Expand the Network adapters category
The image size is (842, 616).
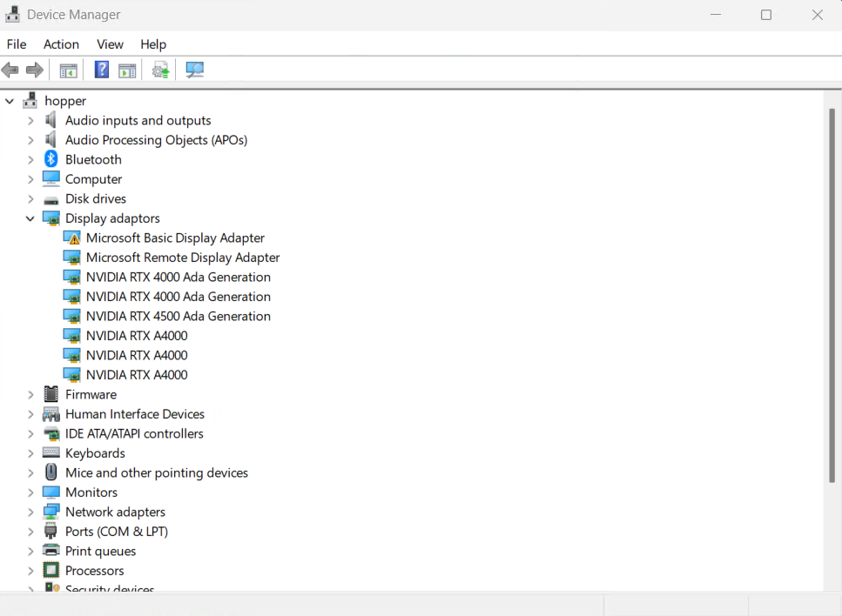coord(30,512)
